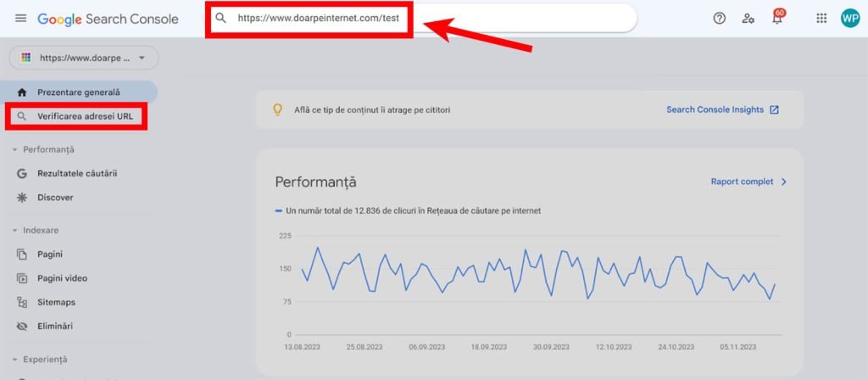Open users and permissions settings icon
This screenshot has width=868, height=380.
748,19
